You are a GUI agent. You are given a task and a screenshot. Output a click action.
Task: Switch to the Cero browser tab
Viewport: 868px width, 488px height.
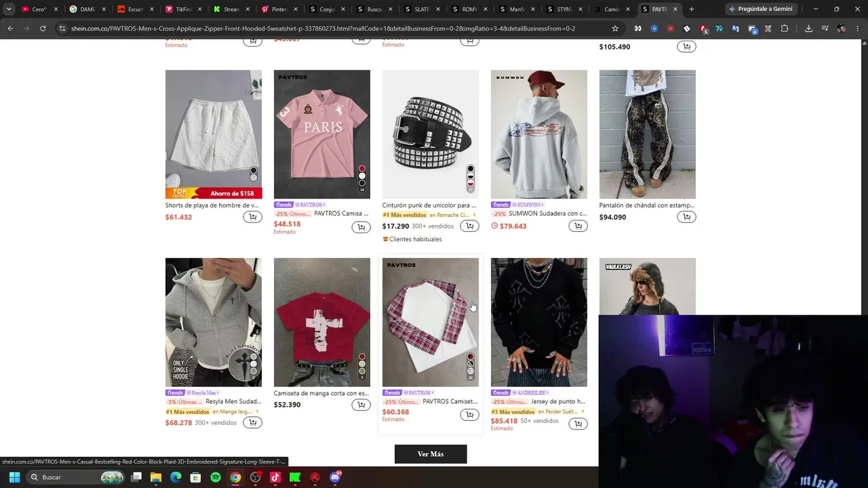coord(39,9)
